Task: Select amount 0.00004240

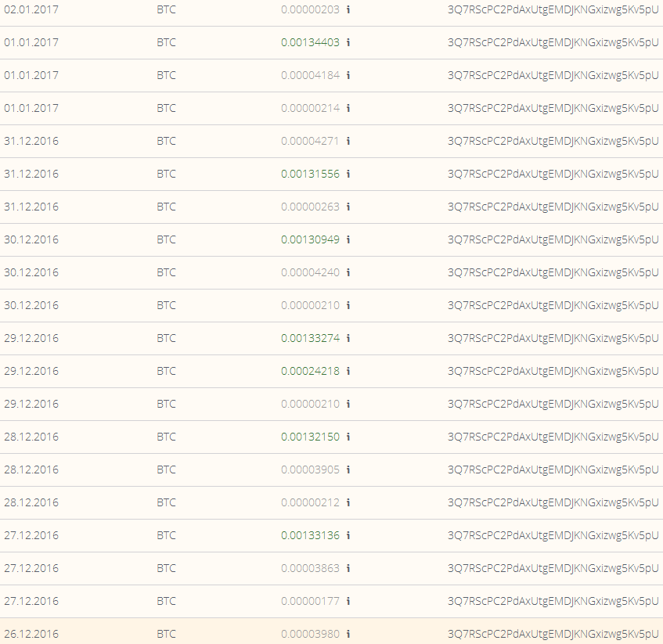Action: point(310,272)
